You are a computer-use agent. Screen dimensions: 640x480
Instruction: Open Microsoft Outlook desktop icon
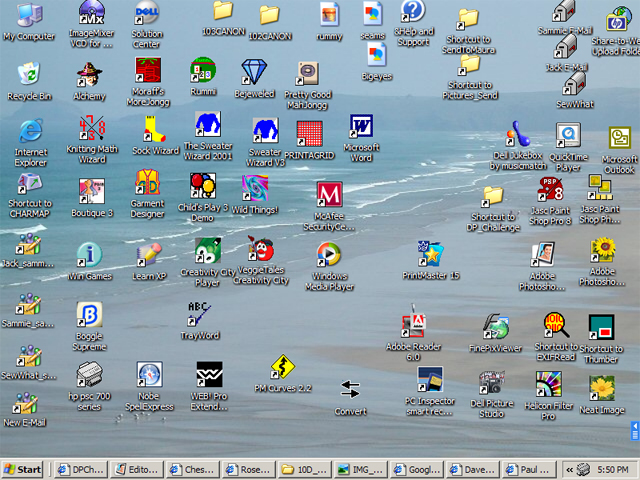(620, 137)
